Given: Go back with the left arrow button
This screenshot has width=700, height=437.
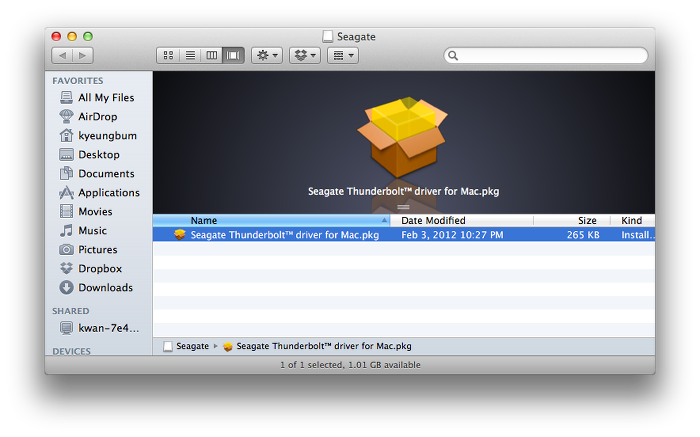Looking at the screenshot, I should pos(62,55).
